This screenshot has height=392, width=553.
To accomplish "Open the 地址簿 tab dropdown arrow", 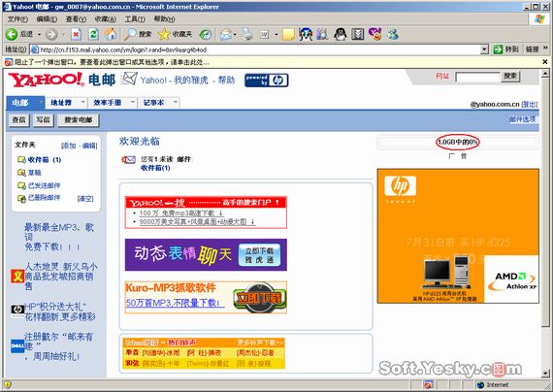I will (x=82, y=102).
